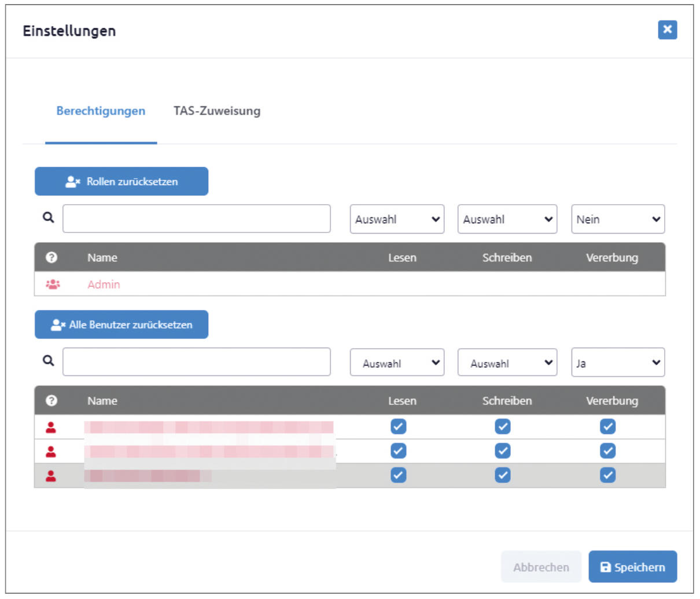The width and height of the screenshot is (700, 599).
Task: Click the user icon in the second user row
Action: click(51, 452)
